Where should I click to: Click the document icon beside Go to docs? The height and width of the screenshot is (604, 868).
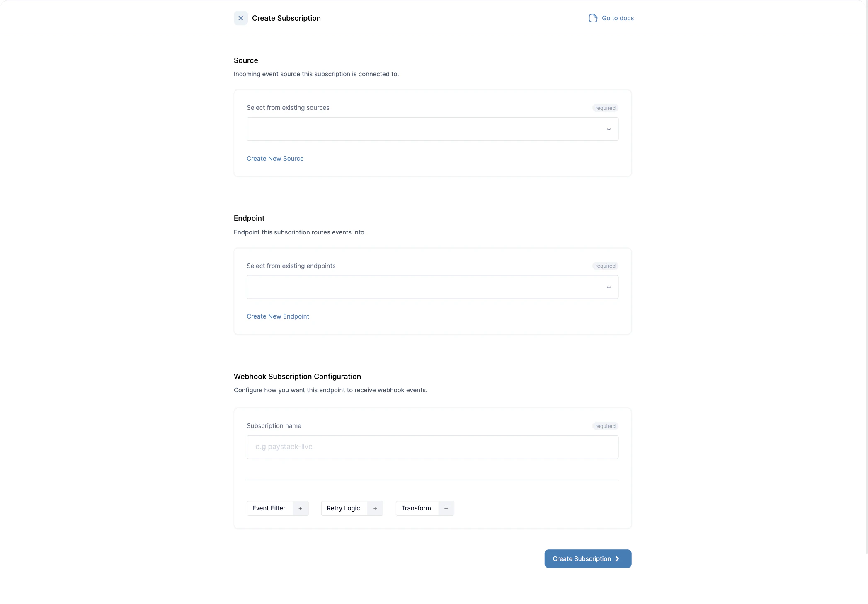click(x=592, y=18)
